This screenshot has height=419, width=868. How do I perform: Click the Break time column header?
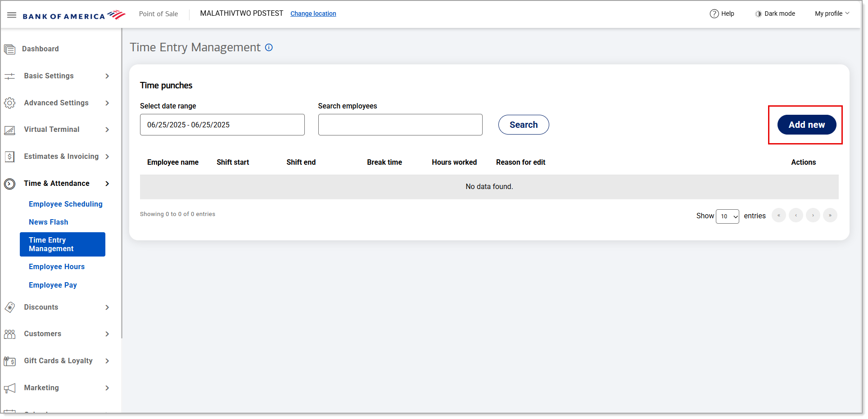(384, 162)
